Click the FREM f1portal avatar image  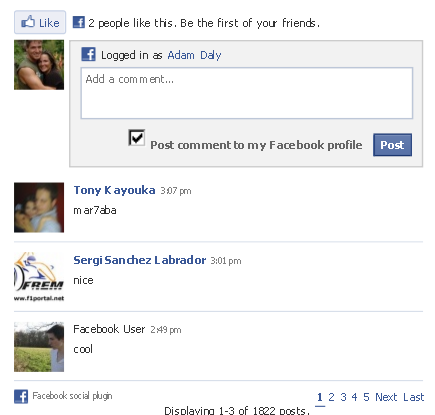39,277
